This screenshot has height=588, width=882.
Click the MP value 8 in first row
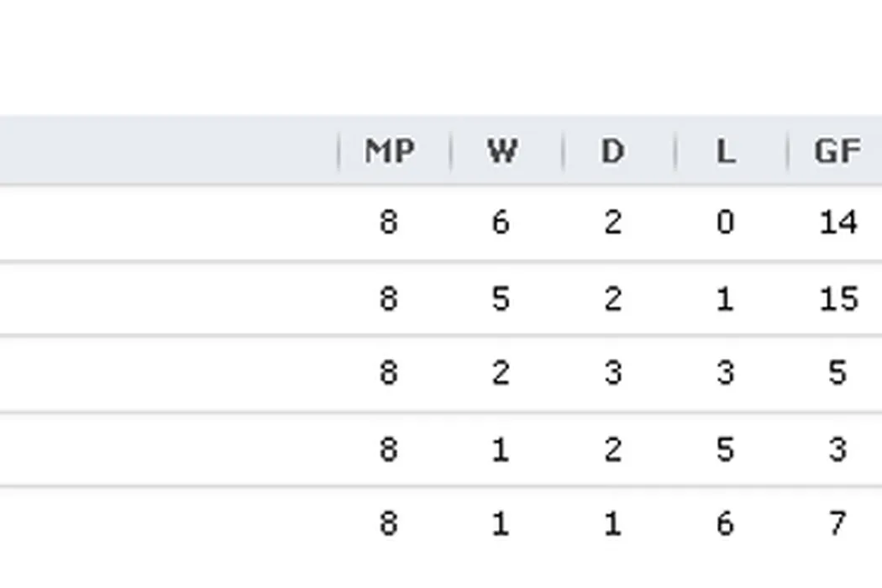click(x=388, y=223)
